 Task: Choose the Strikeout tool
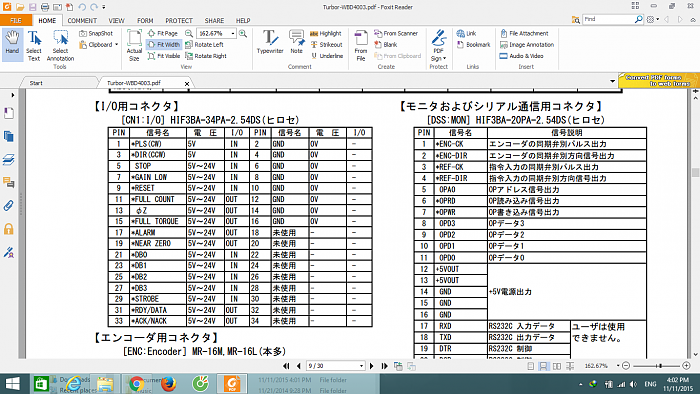[x=327, y=45]
